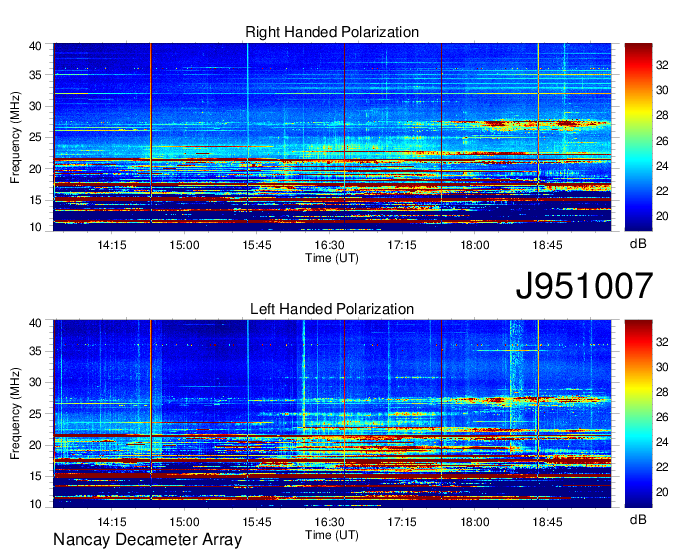Click the 17:15 time tick under Left Handed plot

coord(402,522)
